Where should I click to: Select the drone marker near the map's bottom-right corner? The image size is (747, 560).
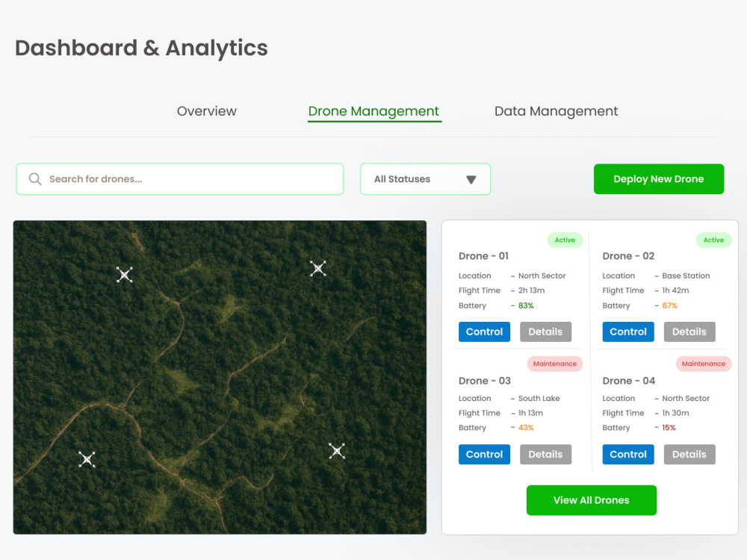pyautogui.click(x=337, y=451)
